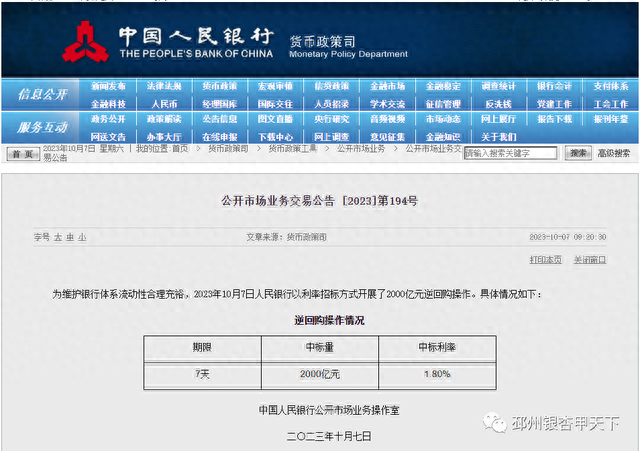Open 金融稳定 menu item
The height and width of the screenshot is (451, 640).
443,86
